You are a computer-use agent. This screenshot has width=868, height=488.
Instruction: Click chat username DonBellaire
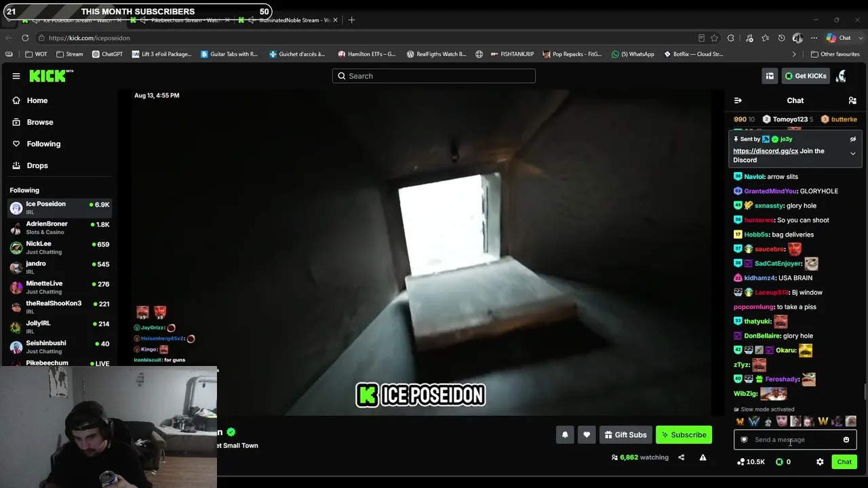coord(762,335)
